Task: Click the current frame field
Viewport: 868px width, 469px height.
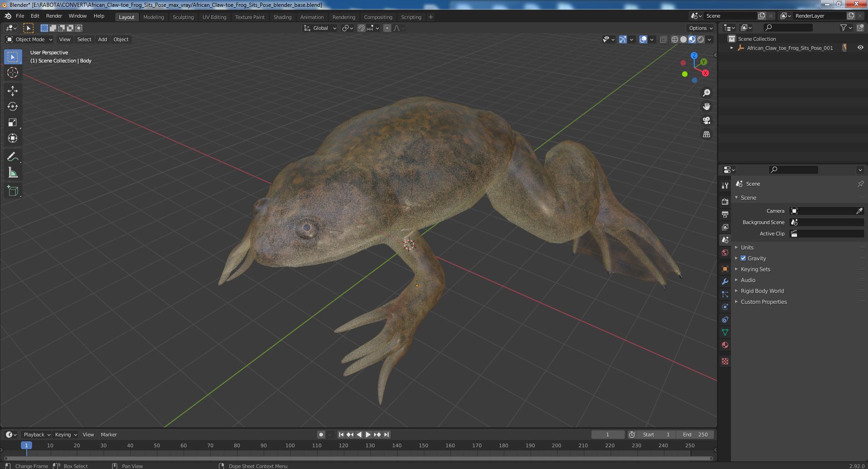Action: coord(607,435)
